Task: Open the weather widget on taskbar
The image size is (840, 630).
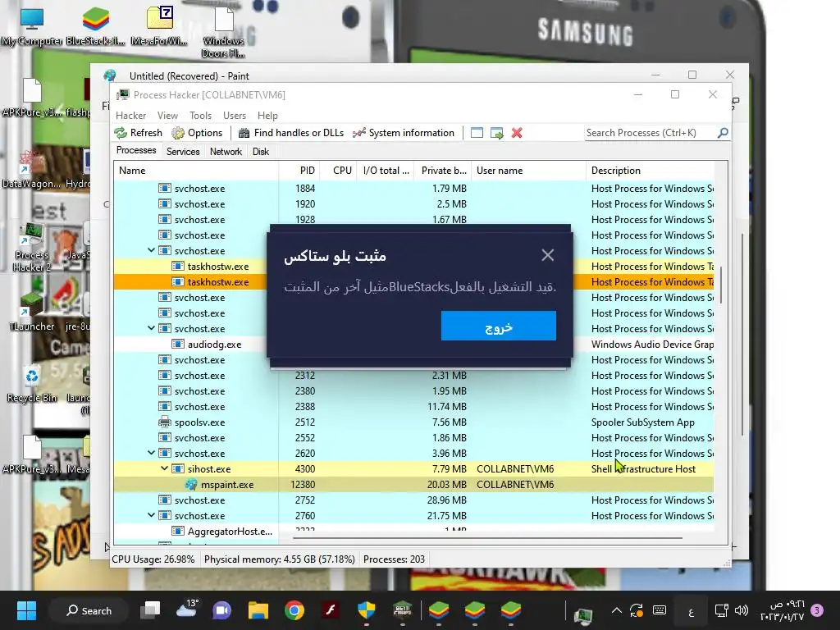Action: pyautogui.click(x=187, y=609)
